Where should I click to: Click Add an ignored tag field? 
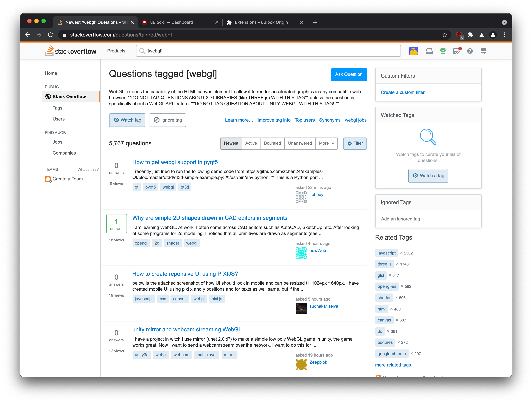coord(428,219)
